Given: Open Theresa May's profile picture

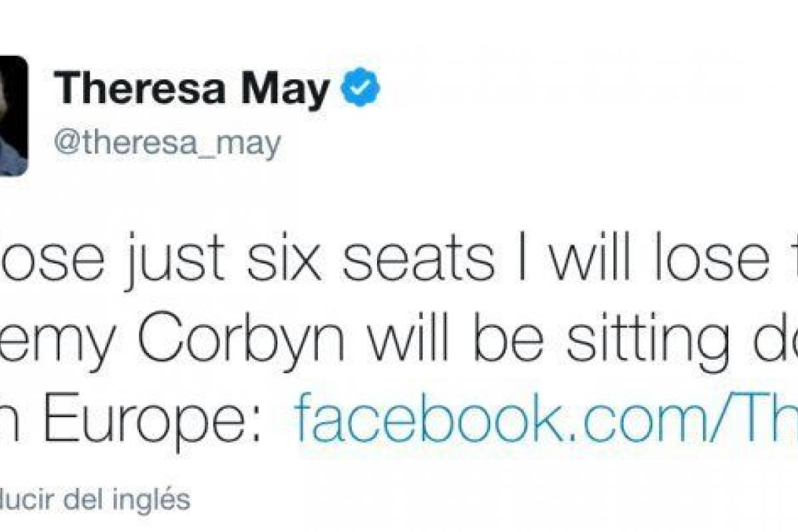Looking at the screenshot, I should click(13, 116).
